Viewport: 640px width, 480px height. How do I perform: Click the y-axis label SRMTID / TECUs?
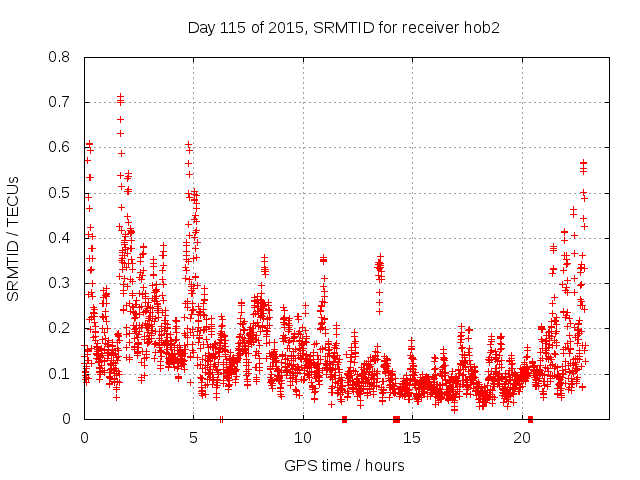[13, 238]
